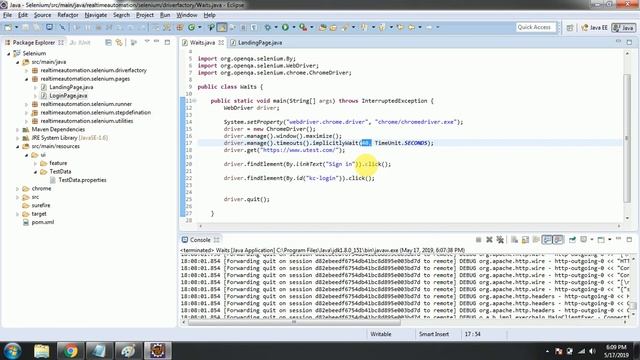Click the Open Type toolbar icon
This screenshot has width=640, height=360.
point(322,27)
